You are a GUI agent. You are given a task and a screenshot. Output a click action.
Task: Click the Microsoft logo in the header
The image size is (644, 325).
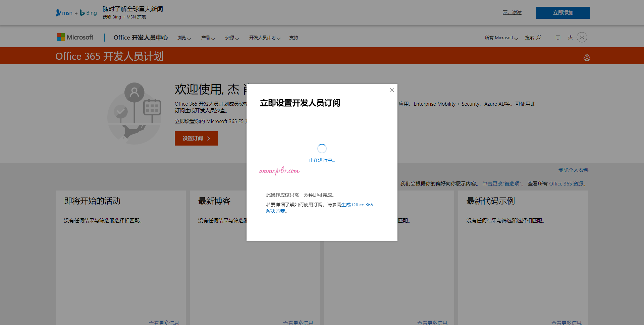(x=75, y=37)
